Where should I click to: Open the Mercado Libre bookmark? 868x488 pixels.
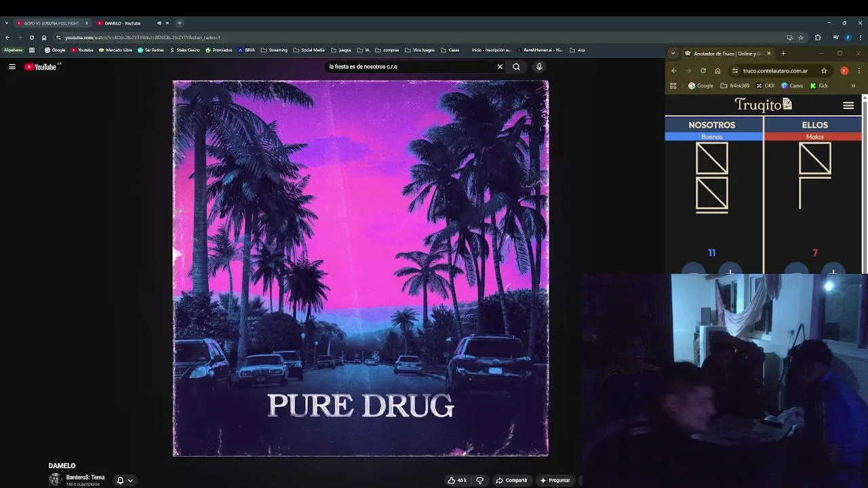(115, 49)
